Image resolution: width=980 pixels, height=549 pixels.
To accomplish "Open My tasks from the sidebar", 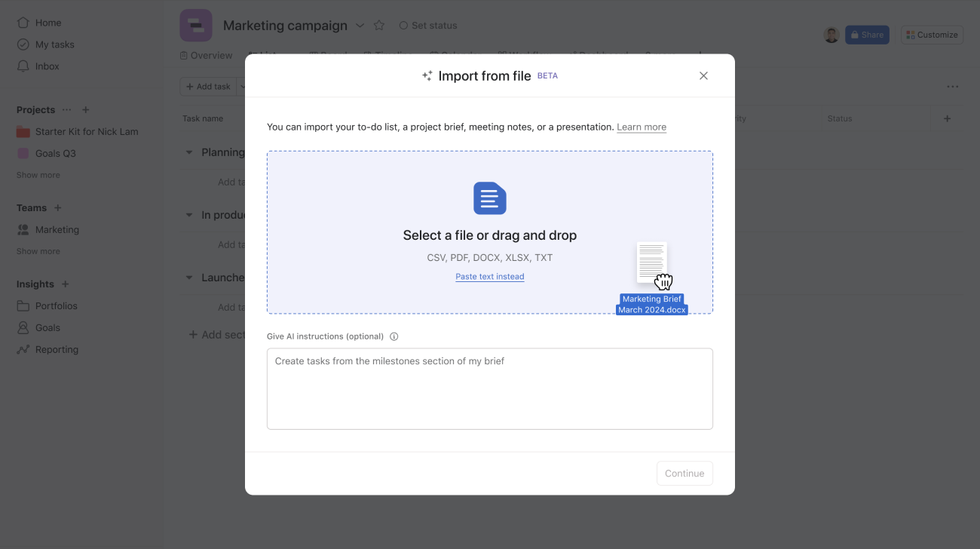I will pos(54,44).
